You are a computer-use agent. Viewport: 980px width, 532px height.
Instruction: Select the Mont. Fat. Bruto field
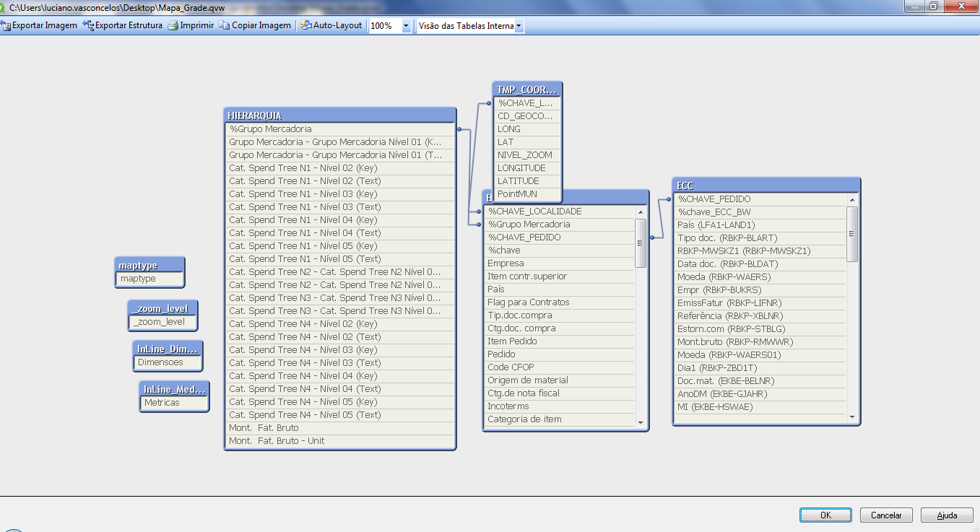tap(340, 428)
